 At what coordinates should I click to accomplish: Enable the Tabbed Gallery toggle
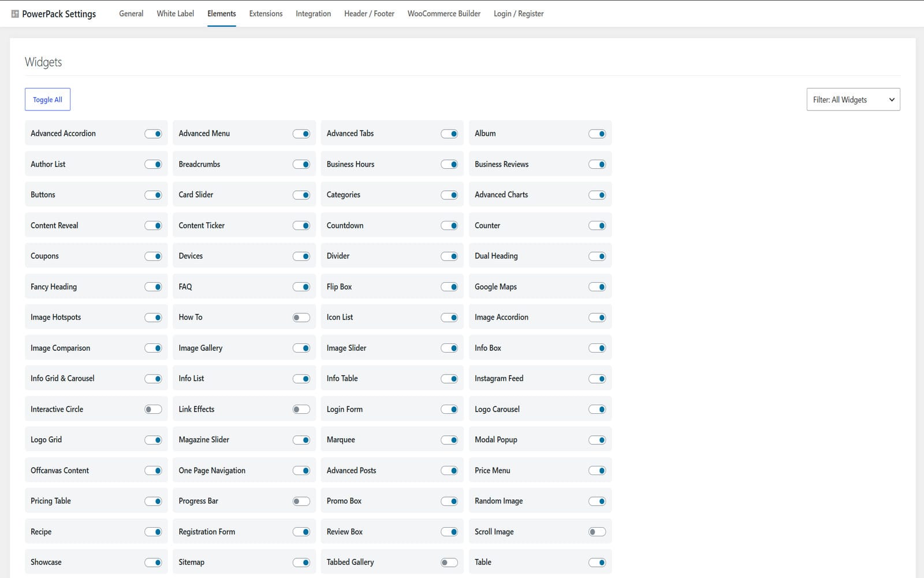(x=449, y=562)
